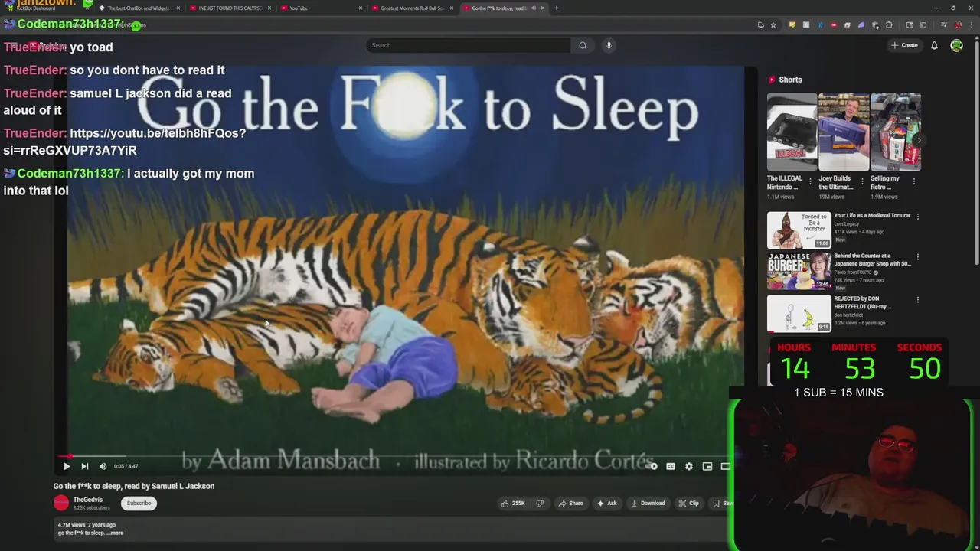Play the video with the play button
Viewport: 980px width, 551px height.
click(x=67, y=466)
